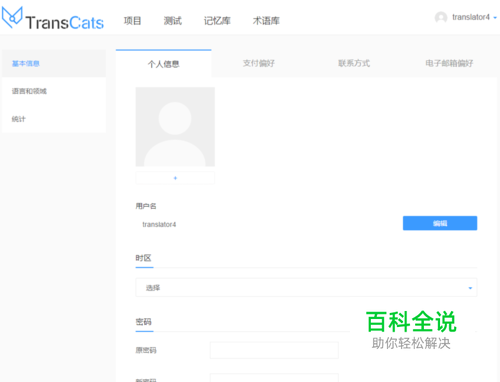This screenshot has height=382, width=500.
Task: Click the username value translator4
Action: tap(159, 224)
